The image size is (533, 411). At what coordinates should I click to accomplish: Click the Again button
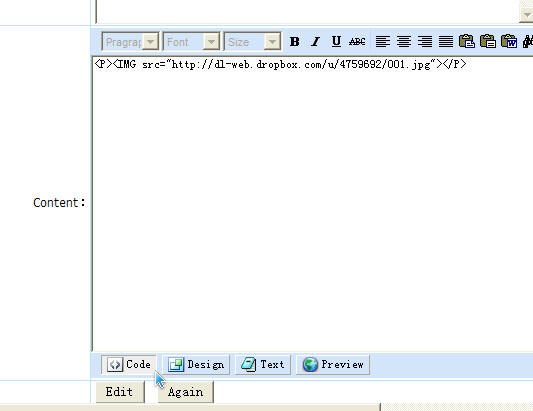click(x=186, y=392)
